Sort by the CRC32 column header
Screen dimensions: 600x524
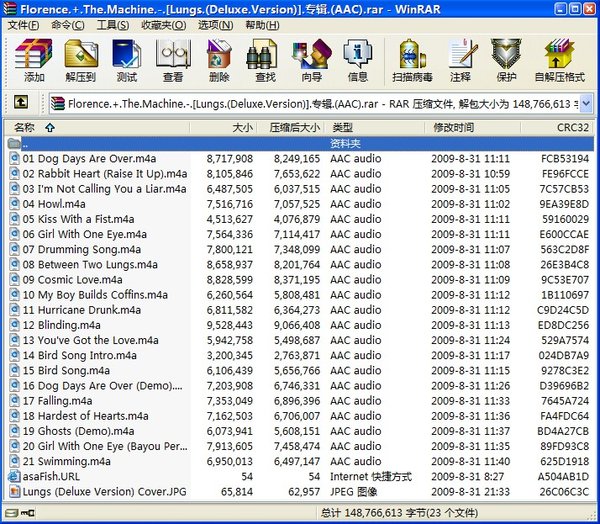coord(558,127)
